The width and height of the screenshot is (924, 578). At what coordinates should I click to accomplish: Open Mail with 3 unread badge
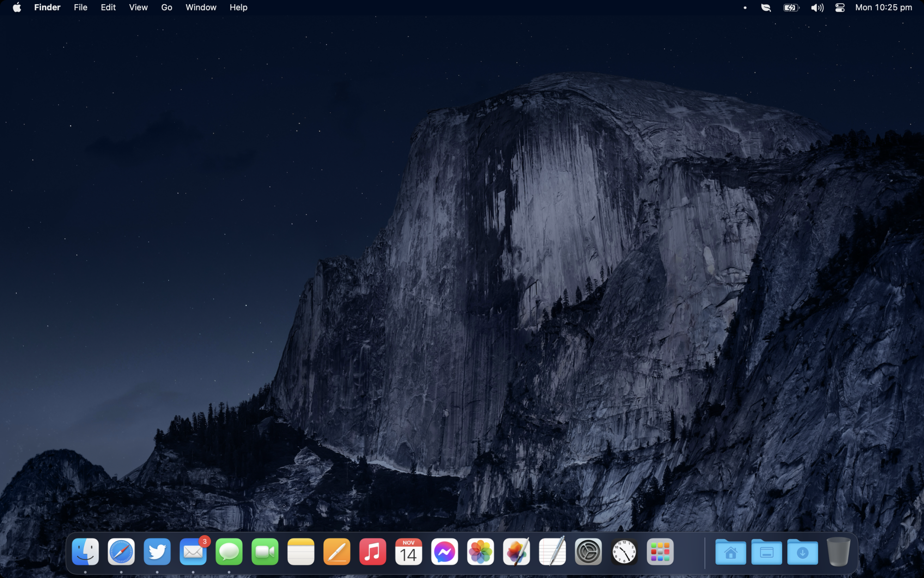point(193,552)
